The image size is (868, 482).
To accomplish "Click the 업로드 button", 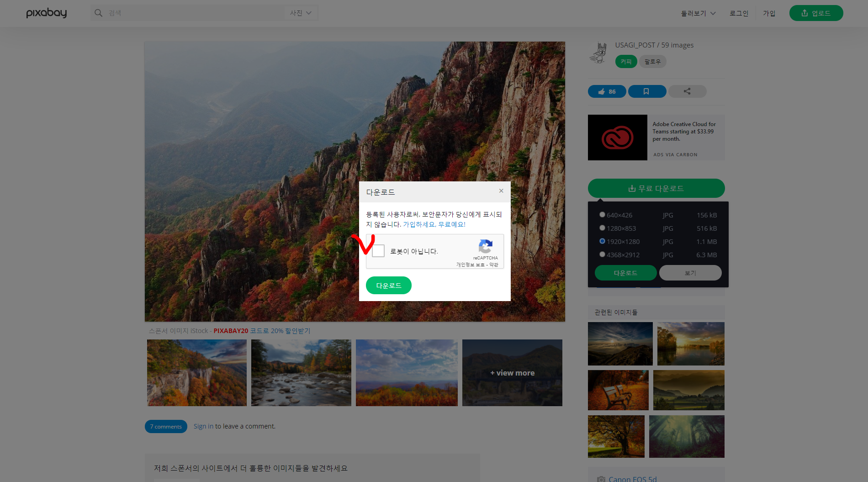I will pos(816,13).
